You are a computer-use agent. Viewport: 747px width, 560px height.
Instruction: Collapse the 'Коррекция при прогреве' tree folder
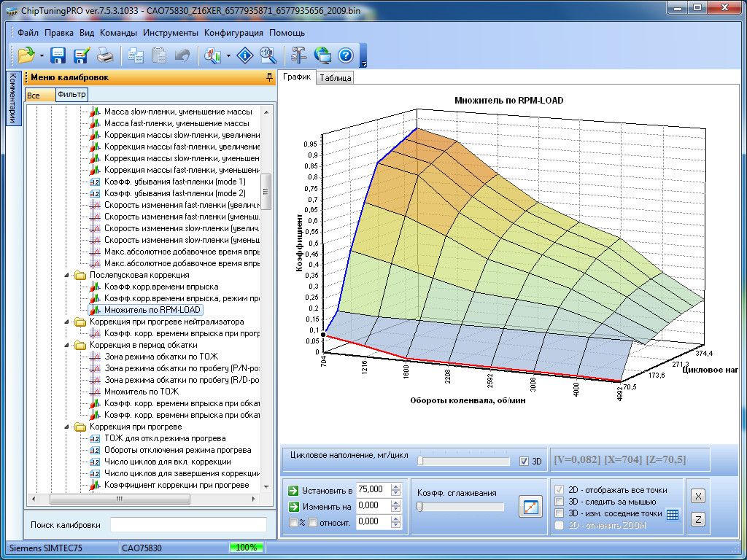point(68,427)
